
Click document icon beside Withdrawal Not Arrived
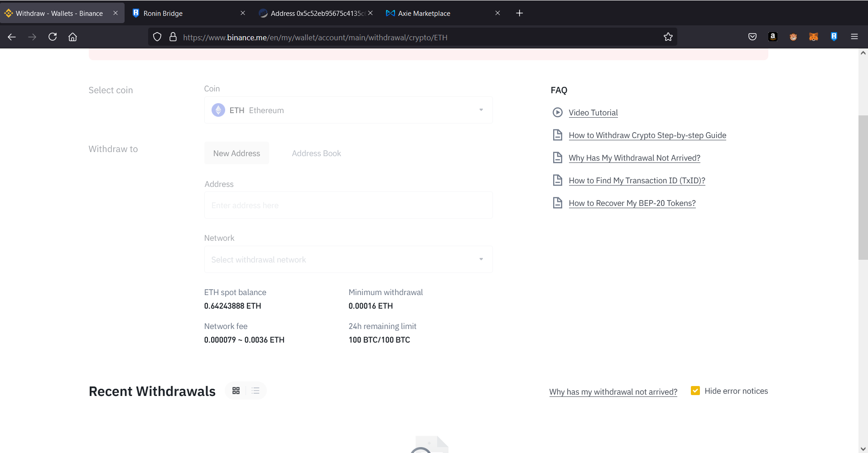(x=558, y=157)
